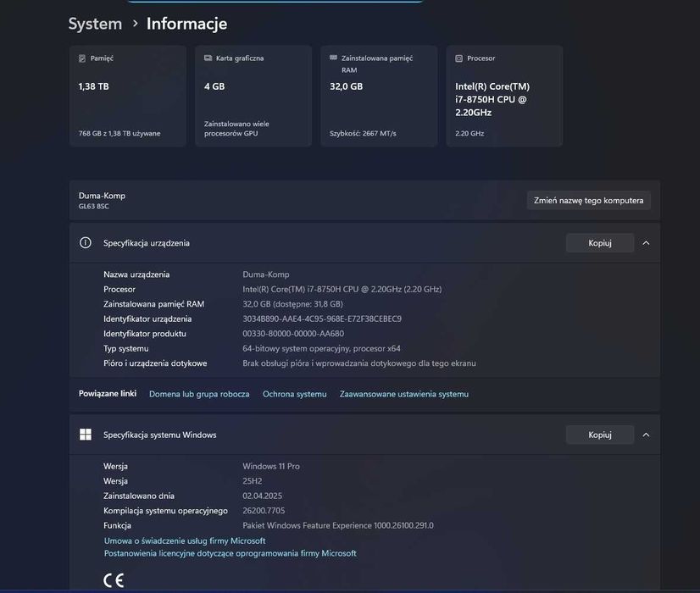Open the Pamięć storage card
Viewport: 700px width, 593px height.
coord(128,96)
